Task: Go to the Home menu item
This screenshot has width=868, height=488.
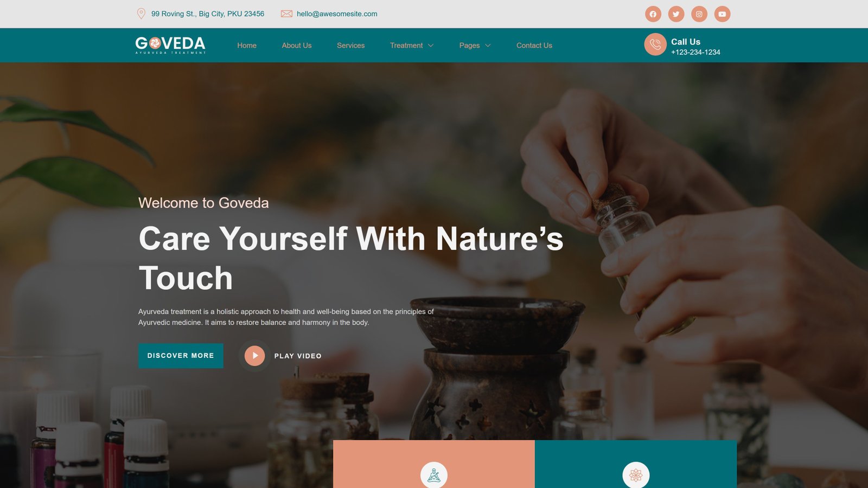Action: point(247,46)
